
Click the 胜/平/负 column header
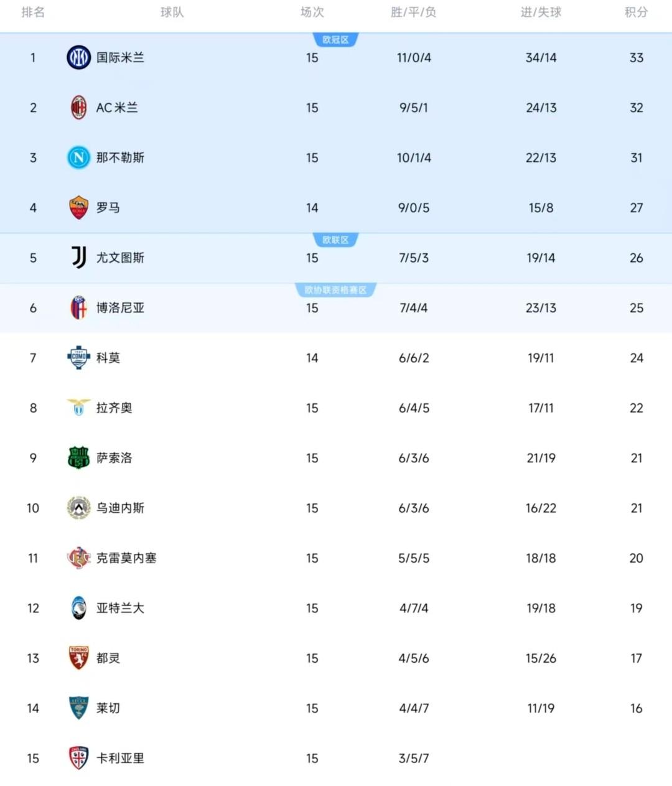pyautogui.click(x=413, y=12)
